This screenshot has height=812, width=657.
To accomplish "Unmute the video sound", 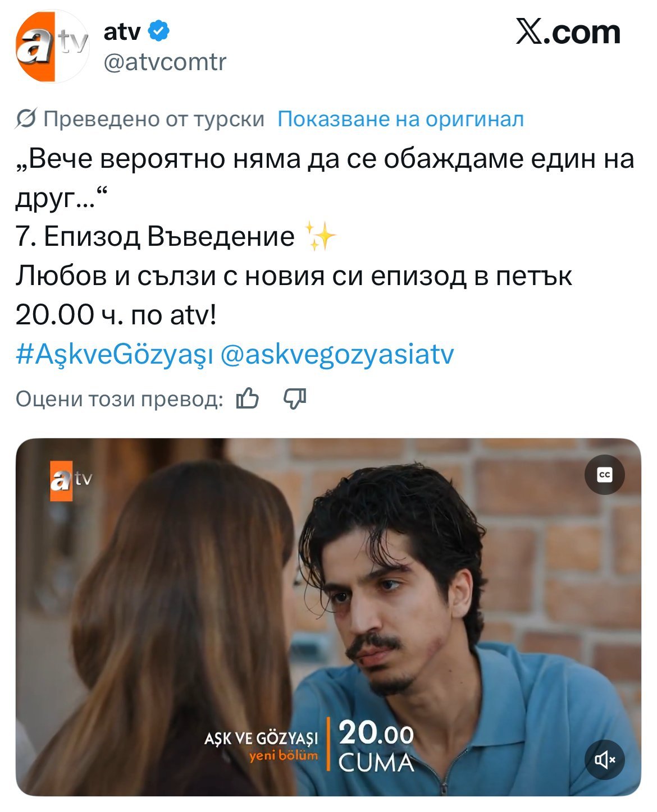I will pos(604,760).
